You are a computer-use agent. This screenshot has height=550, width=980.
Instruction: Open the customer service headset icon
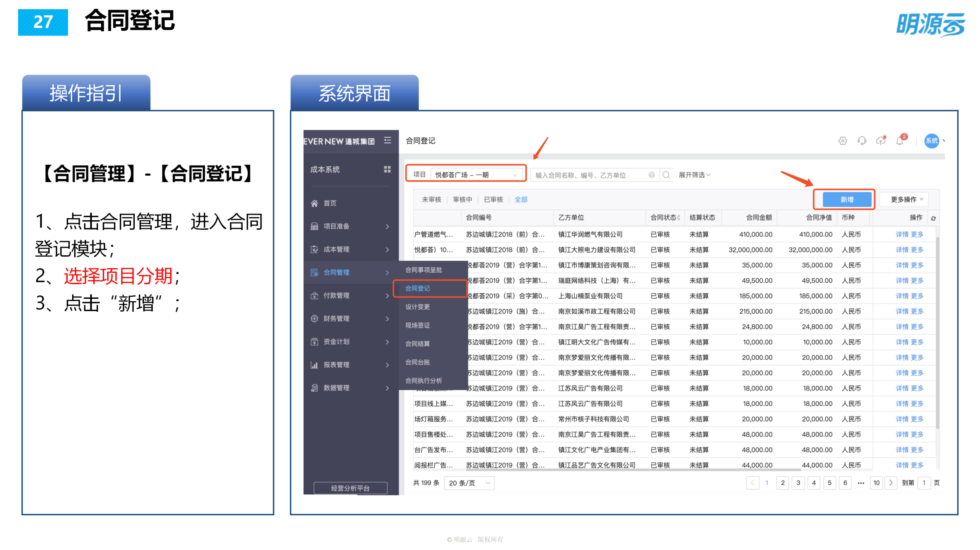click(x=862, y=141)
